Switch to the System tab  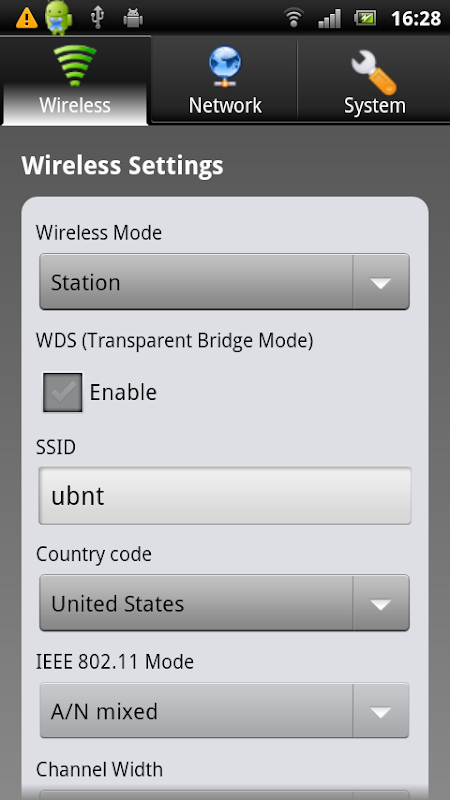[374, 80]
